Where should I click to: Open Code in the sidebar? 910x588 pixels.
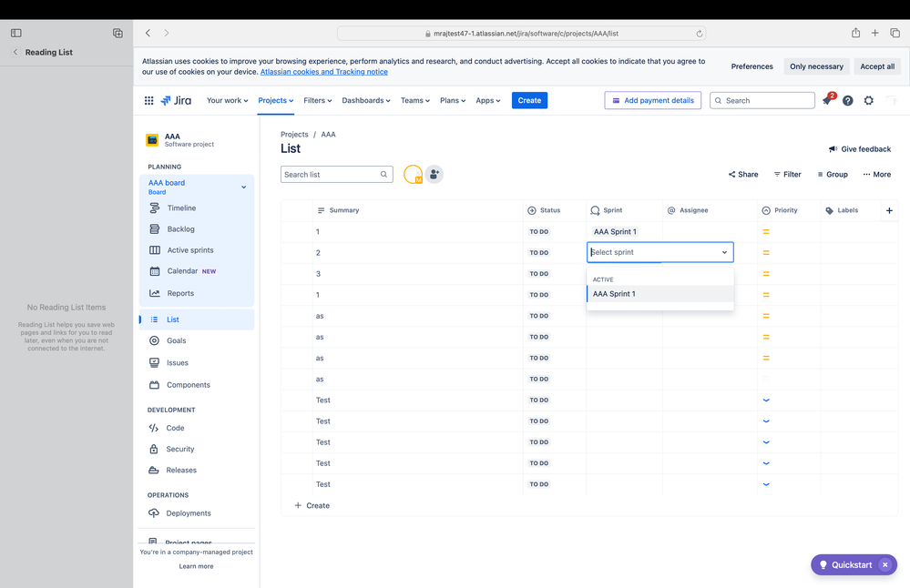coord(197,428)
